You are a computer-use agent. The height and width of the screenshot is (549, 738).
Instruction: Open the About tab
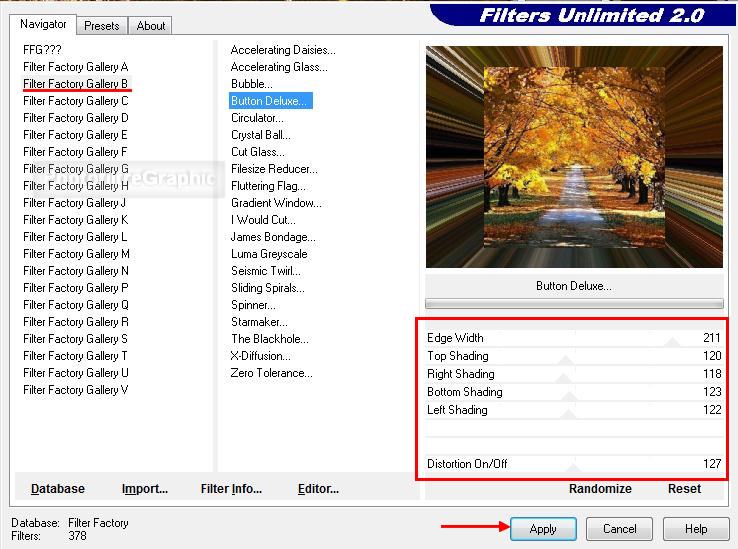click(x=151, y=26)
